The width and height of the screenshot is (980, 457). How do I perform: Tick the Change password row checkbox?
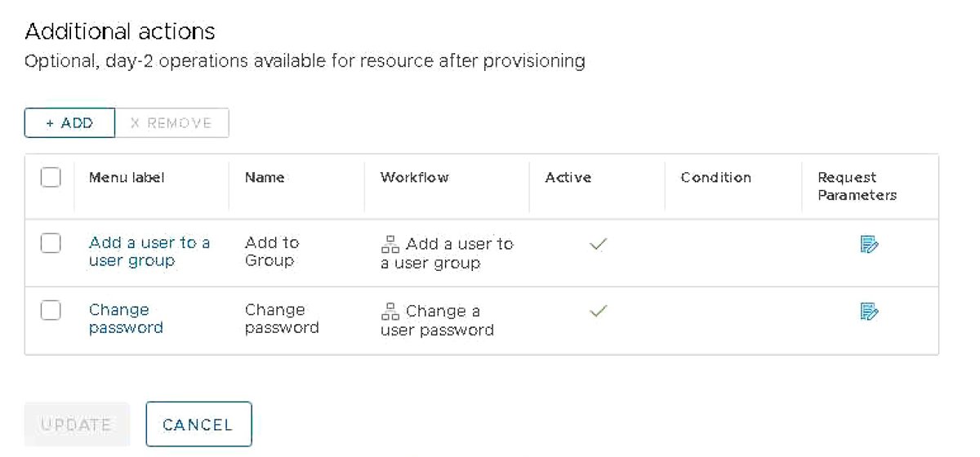51,310
